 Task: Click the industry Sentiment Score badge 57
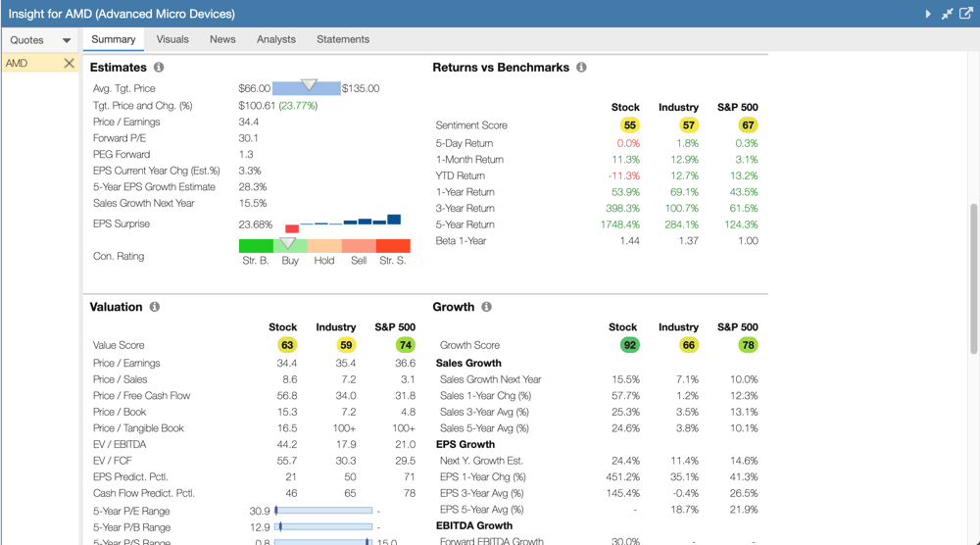pyautogui.click(x=689, y=125)
